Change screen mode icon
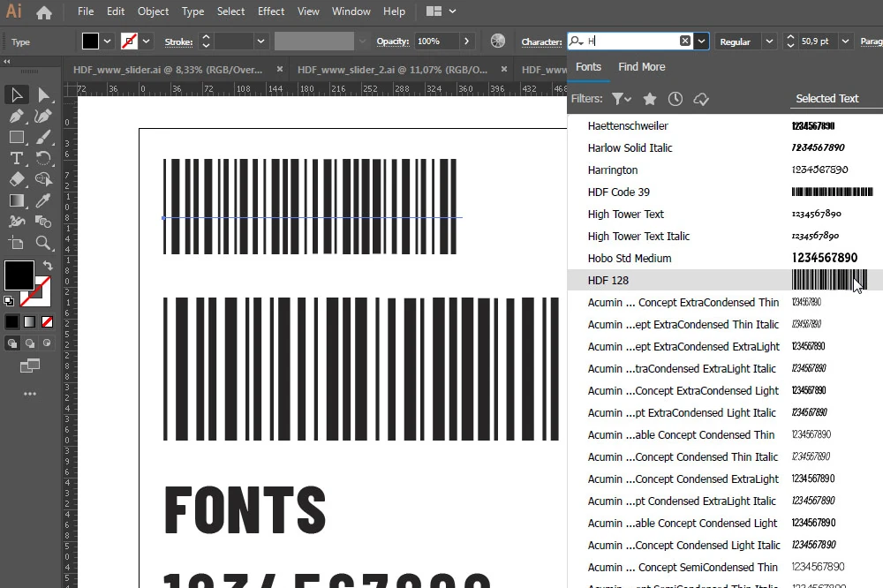This screenshot has height=588, width=883. [x=30, y=366]
